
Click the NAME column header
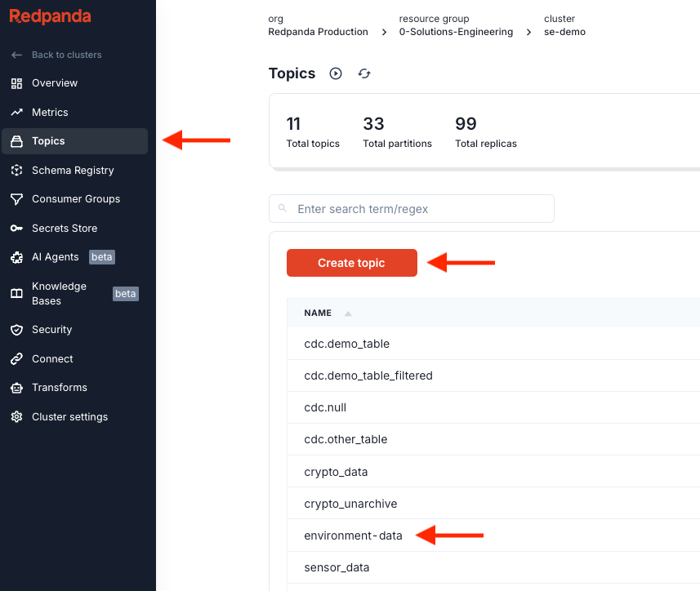point(318,313)
